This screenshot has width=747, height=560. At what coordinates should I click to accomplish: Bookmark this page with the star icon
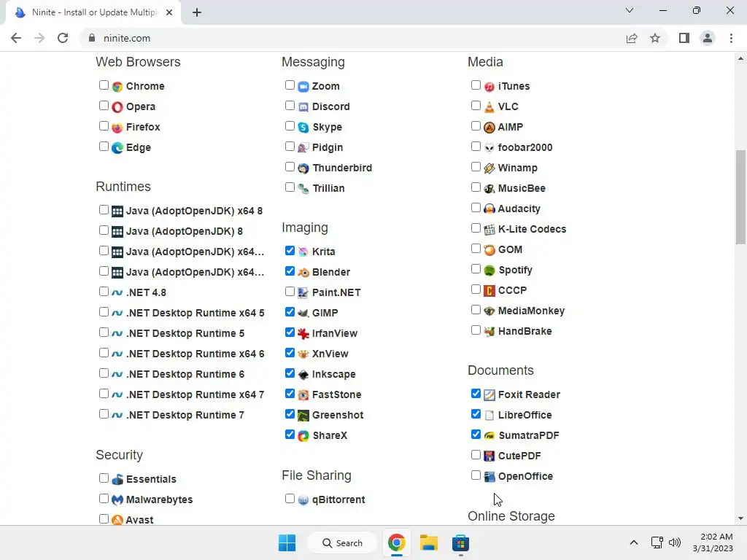(655, 38)
